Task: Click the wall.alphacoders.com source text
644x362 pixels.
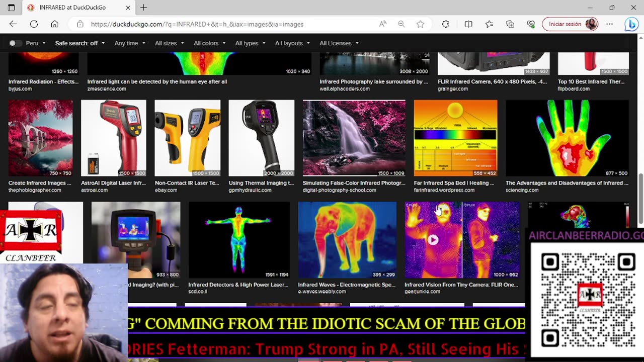Action: 345,89
